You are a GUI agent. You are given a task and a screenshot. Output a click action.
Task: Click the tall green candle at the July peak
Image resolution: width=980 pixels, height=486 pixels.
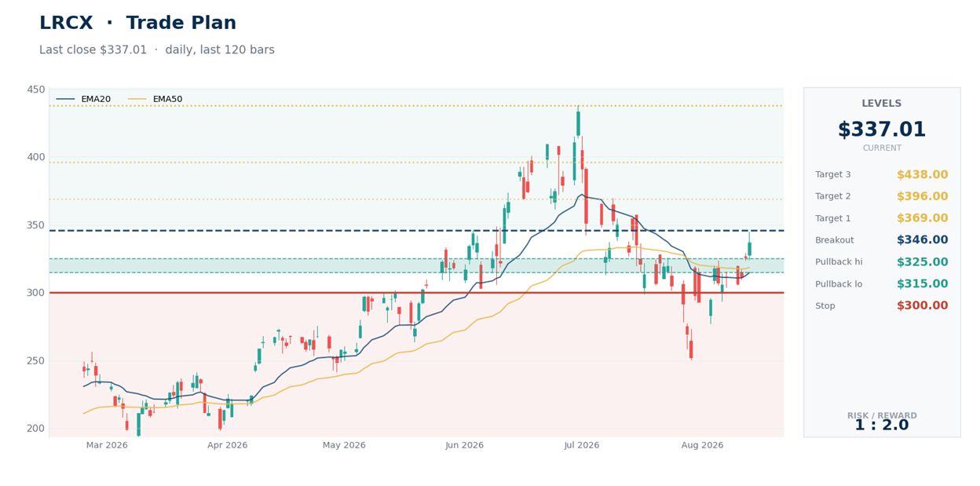tap(579, 123)
